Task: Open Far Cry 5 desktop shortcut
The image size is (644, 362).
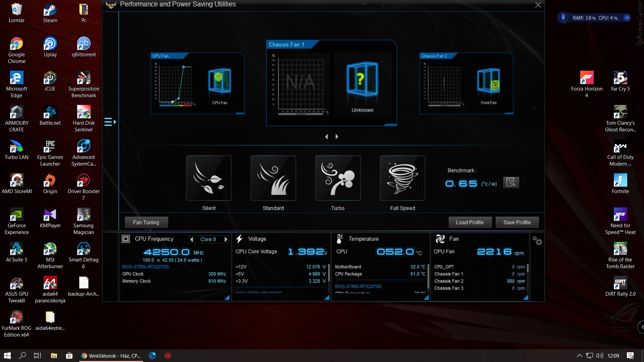Action: click(620, 81)
